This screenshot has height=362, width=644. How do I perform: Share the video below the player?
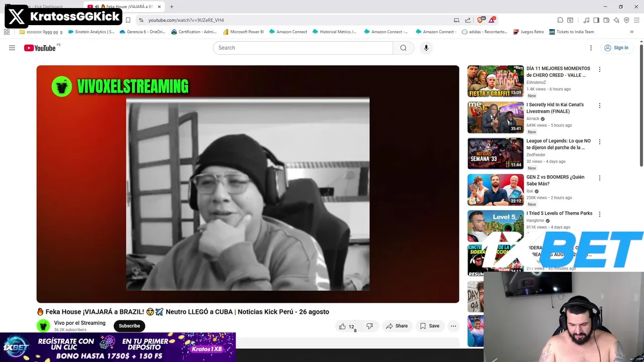(397, 326)
